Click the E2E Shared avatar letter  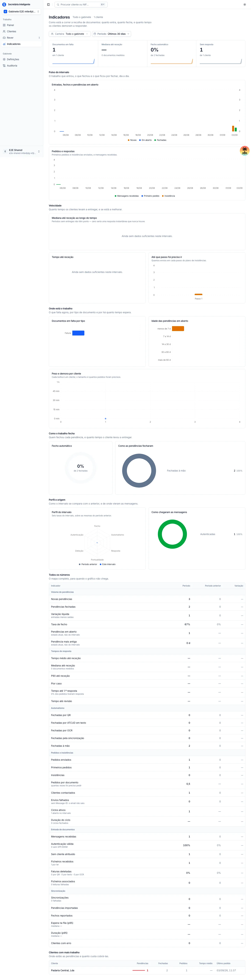[x=5, y=151]
